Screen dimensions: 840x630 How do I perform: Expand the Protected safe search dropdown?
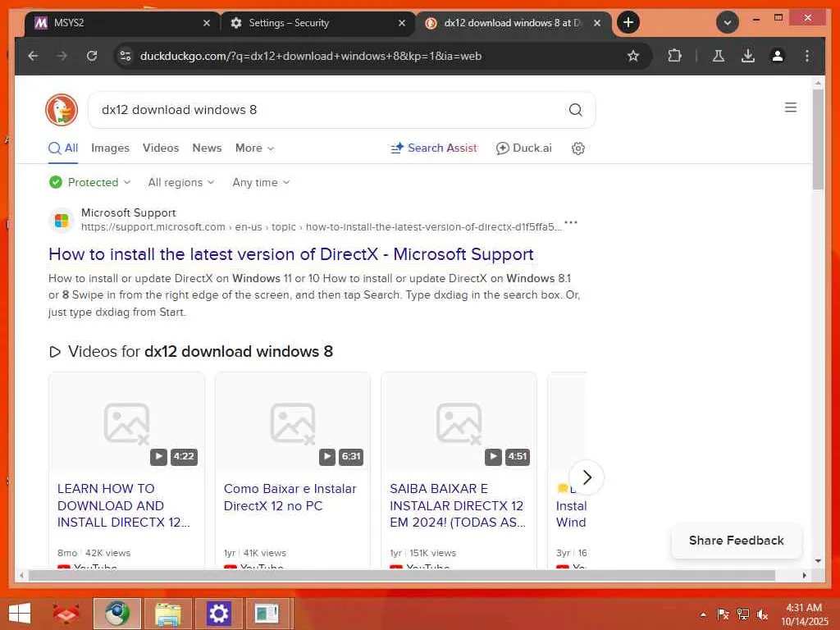(89, 183)
